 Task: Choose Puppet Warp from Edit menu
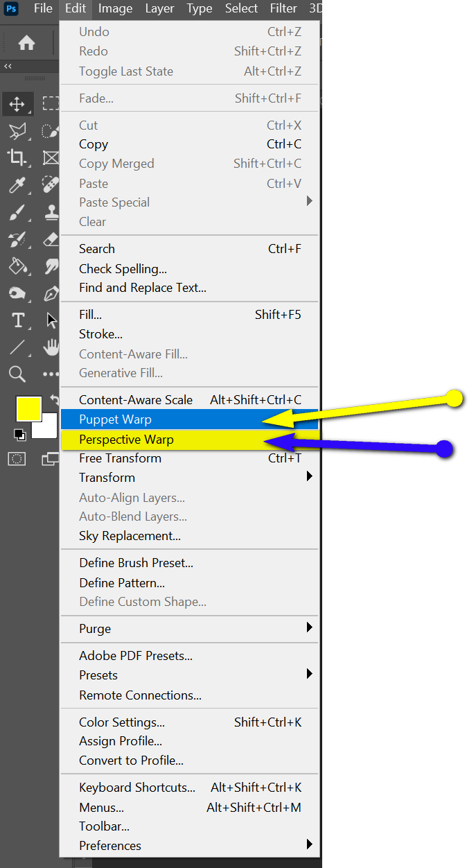(x=190, y=419)
